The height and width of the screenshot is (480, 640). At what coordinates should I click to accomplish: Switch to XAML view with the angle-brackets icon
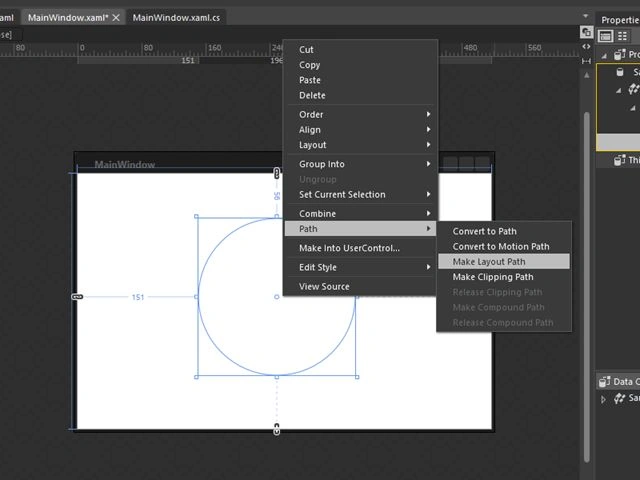point(587,47)
